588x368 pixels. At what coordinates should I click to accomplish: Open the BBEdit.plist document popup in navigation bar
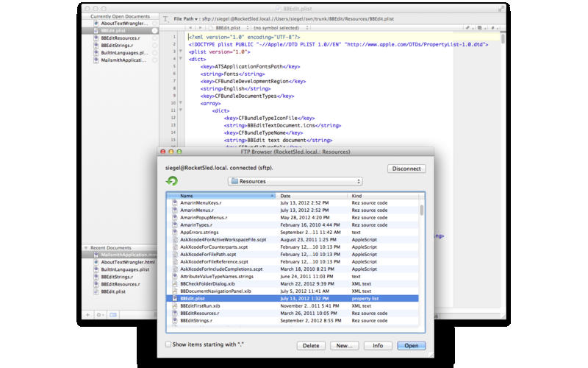click(x=229, y=28)
